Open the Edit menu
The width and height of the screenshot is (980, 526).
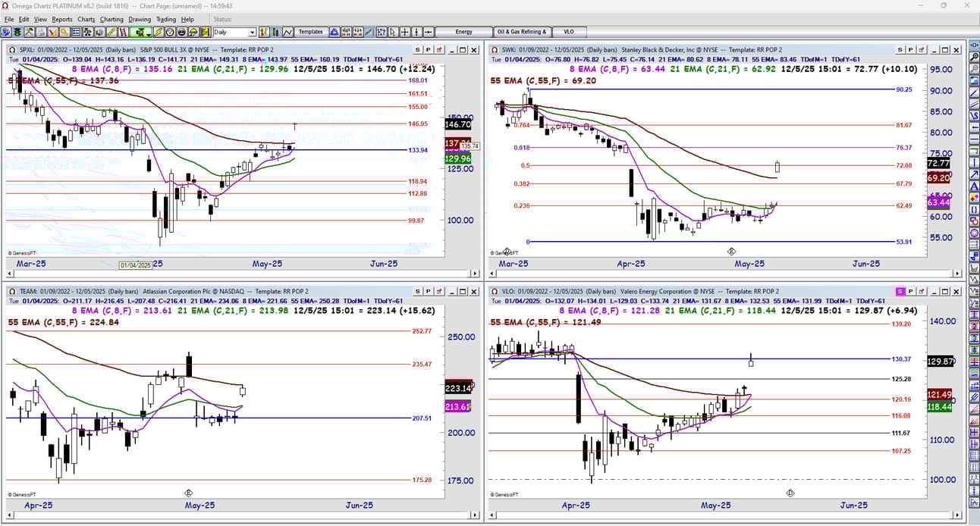pyautogui.click(x=24, y=19)
